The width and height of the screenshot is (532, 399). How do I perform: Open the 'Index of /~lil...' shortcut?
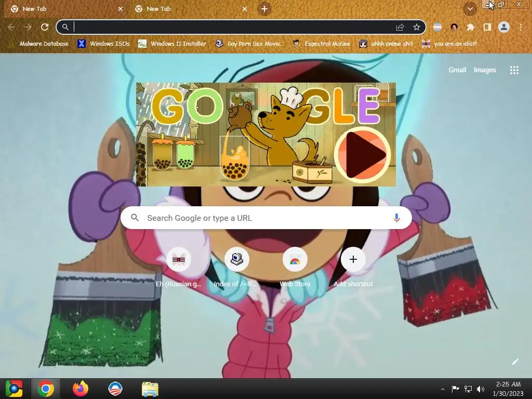tap(236, 268)
